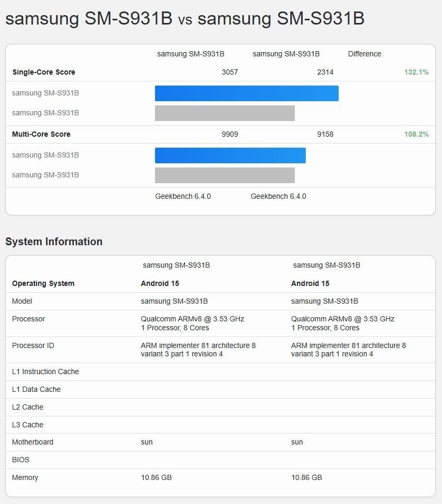Click Geekbench 6.4.0 under the 3057-score device
This screenshot has height=504, width=442.
[x=183, y=196]
